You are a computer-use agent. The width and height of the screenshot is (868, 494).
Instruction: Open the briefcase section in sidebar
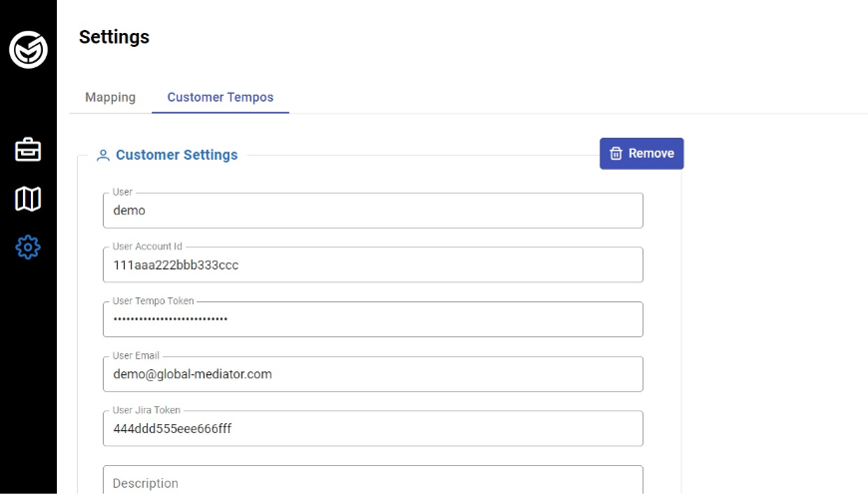pos(28,150)
